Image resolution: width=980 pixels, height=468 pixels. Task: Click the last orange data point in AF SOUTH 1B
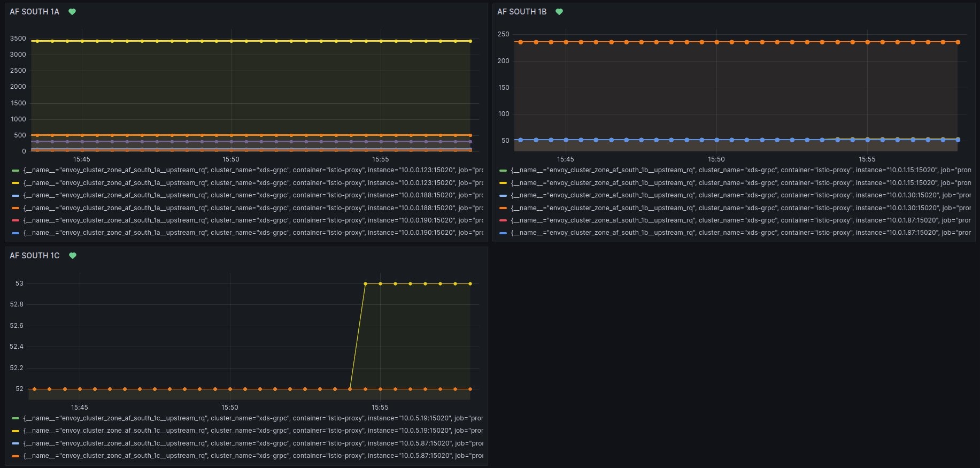click(x=958, y=42)
